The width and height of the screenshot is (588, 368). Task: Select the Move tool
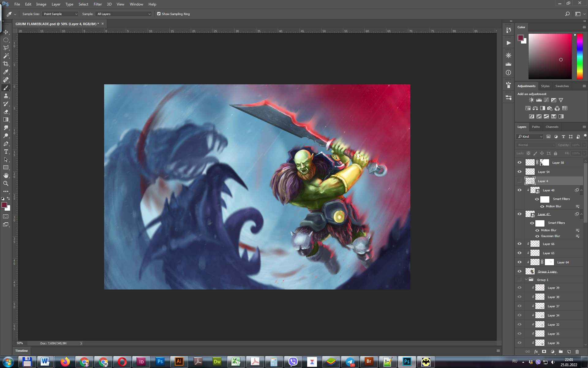6,32
